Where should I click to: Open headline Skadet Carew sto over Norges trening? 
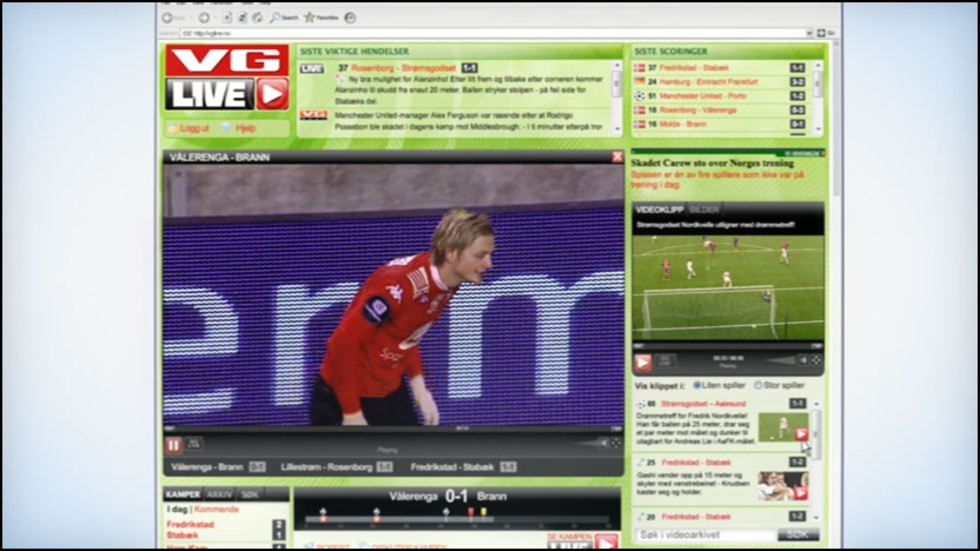coord(712,163)
